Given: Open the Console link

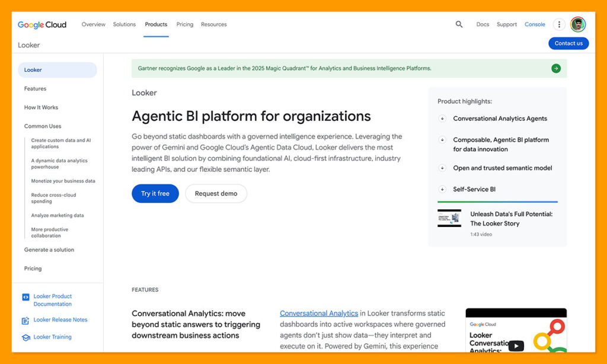Looking at the screenshot, I should pyautogui.click(x=535, y=24).
